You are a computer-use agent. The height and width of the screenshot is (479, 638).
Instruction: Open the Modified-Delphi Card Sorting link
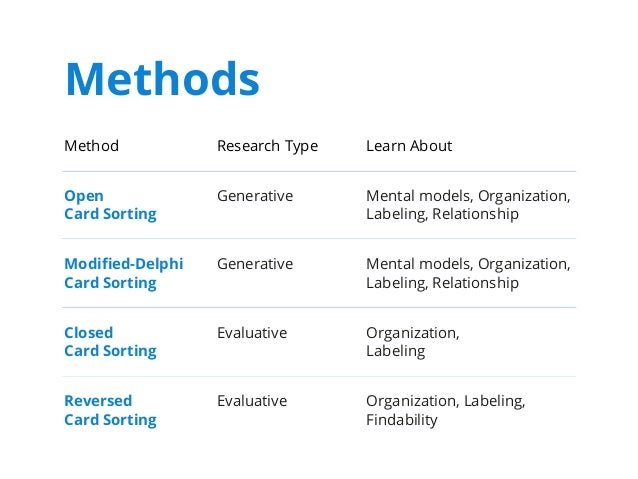(124, 273)
